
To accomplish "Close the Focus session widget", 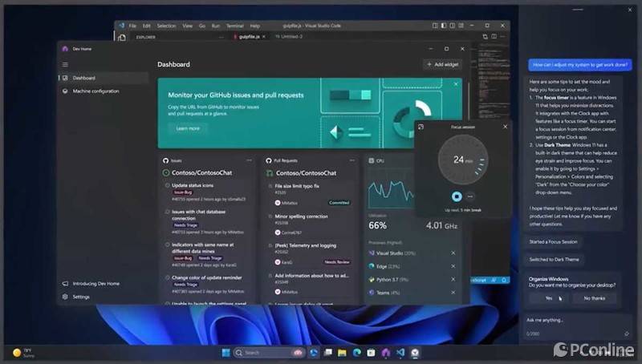I will click(x=505, y=127).
